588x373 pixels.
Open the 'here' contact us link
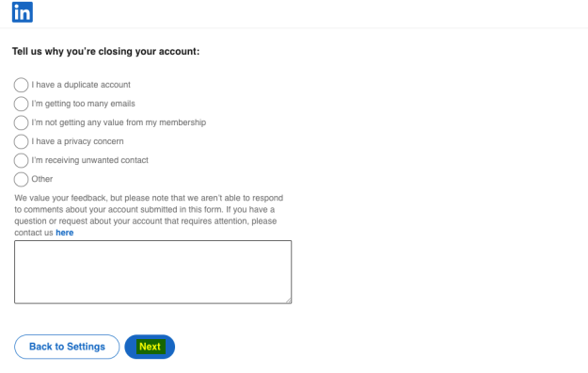pos(65,233)
